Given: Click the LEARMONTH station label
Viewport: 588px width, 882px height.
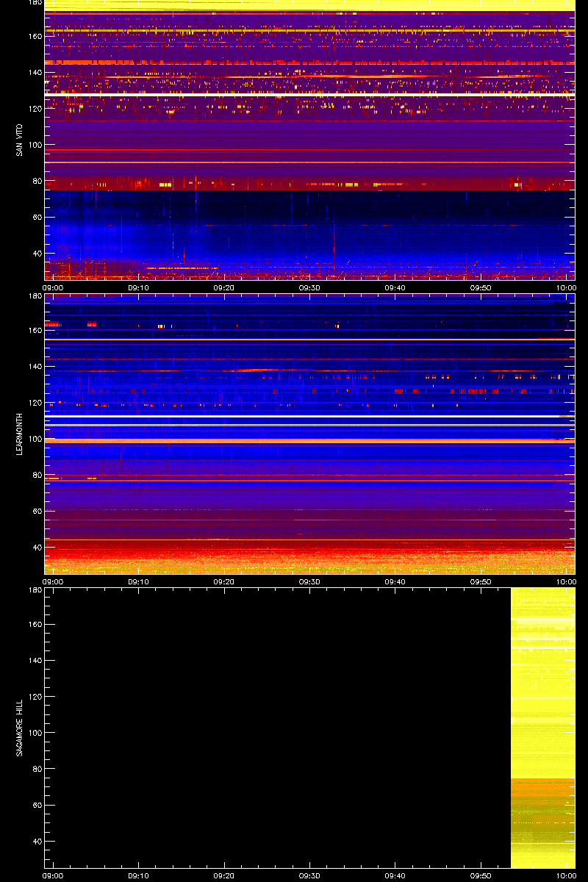Looking at the screenshot, I should click(19, 434).
